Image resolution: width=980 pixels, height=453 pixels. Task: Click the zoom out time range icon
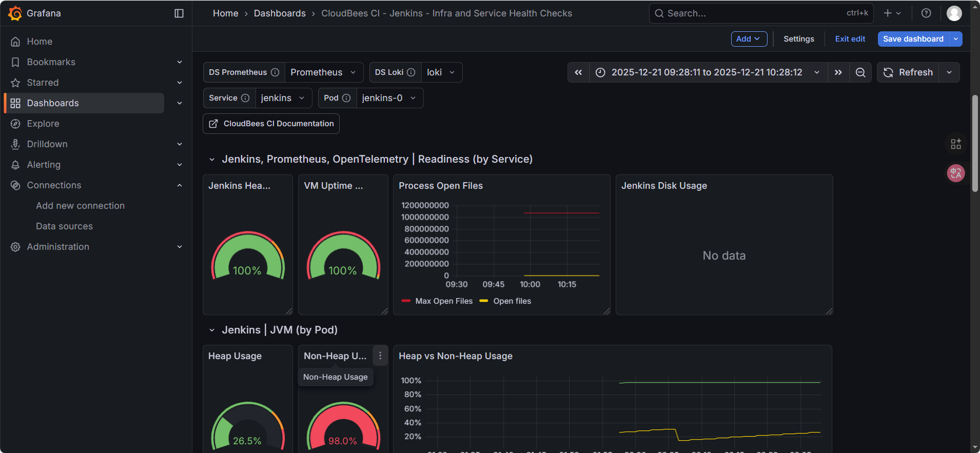(860, 72)
